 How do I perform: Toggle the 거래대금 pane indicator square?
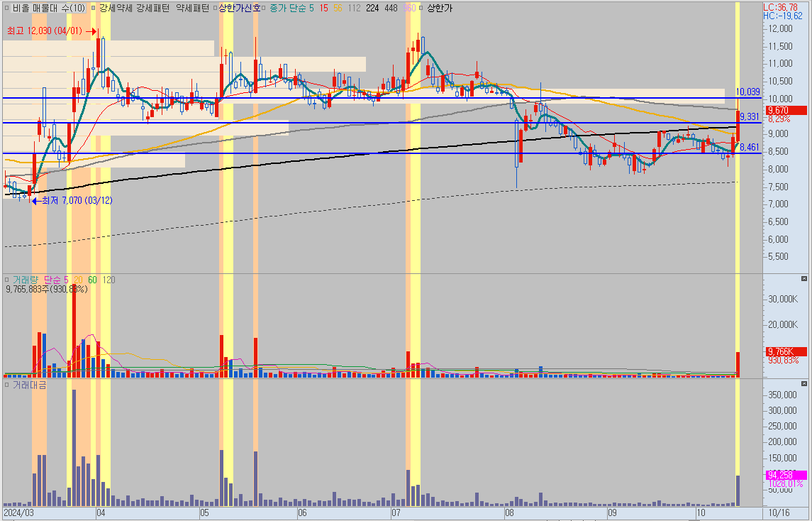tap(6, 385)
